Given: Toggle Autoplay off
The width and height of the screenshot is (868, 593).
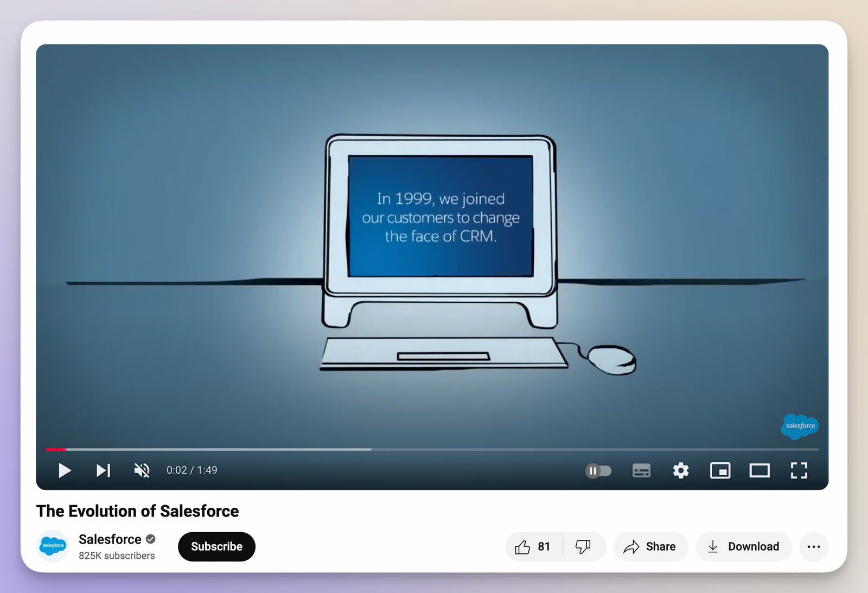Looking at the screenshot, I should [x=599, y=470].
